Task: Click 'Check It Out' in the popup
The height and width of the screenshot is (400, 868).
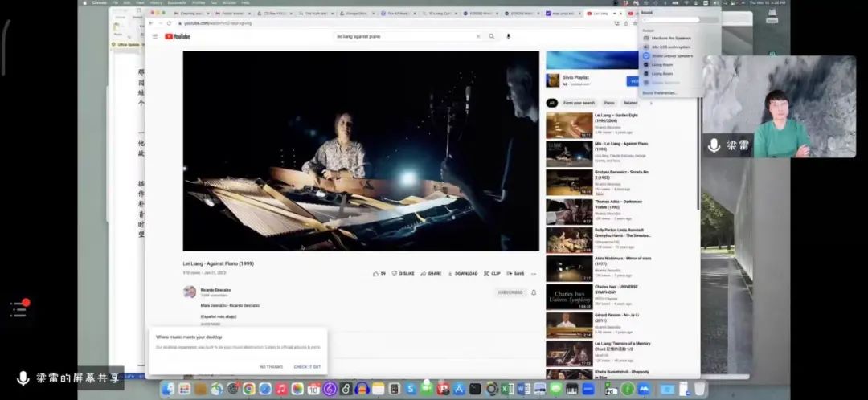Action: pos(307,366)
